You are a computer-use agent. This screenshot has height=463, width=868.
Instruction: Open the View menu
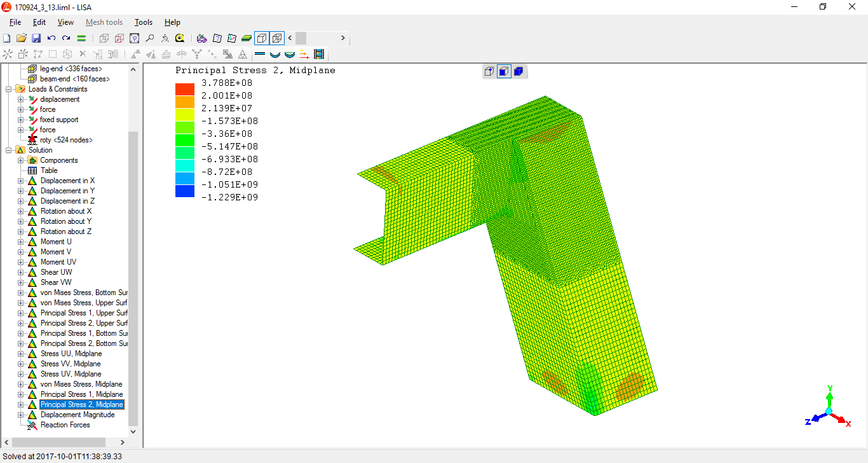(65, 22)
